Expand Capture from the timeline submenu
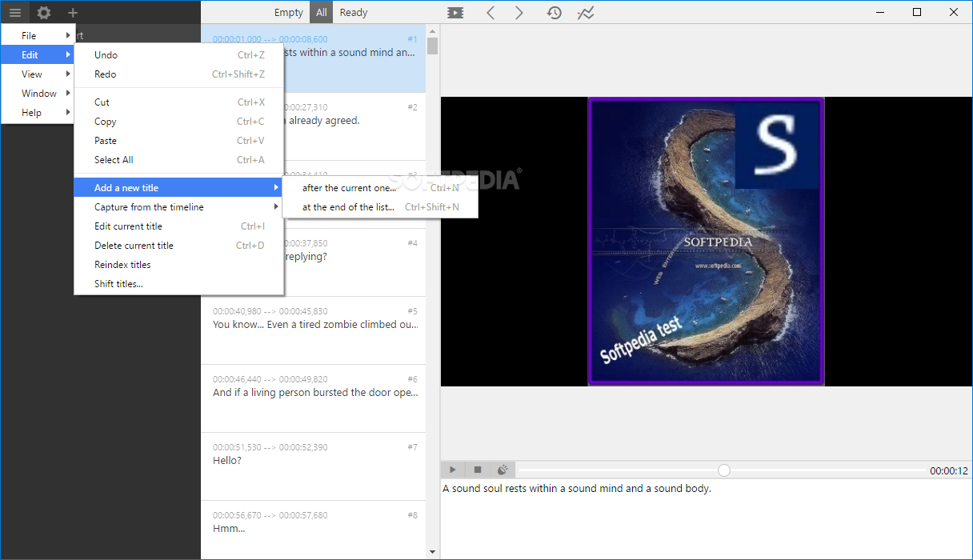Viewport: 973px width, 560px height. (179, 207)
